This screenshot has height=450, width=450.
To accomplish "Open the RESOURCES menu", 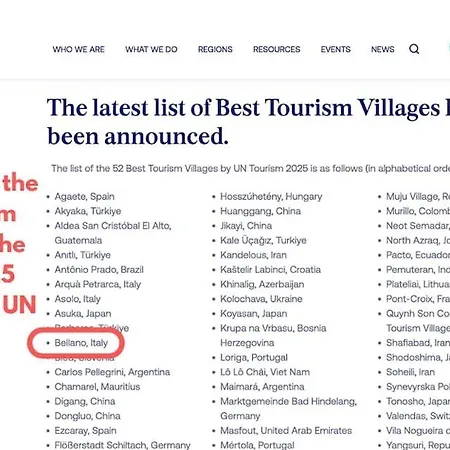I will point(277,49).
